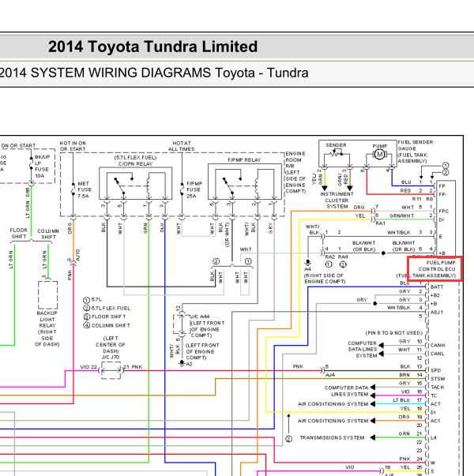Select the FUEL SENDER GAUGE label
This screenshot has width=474, height=476.
click(415, 152)
